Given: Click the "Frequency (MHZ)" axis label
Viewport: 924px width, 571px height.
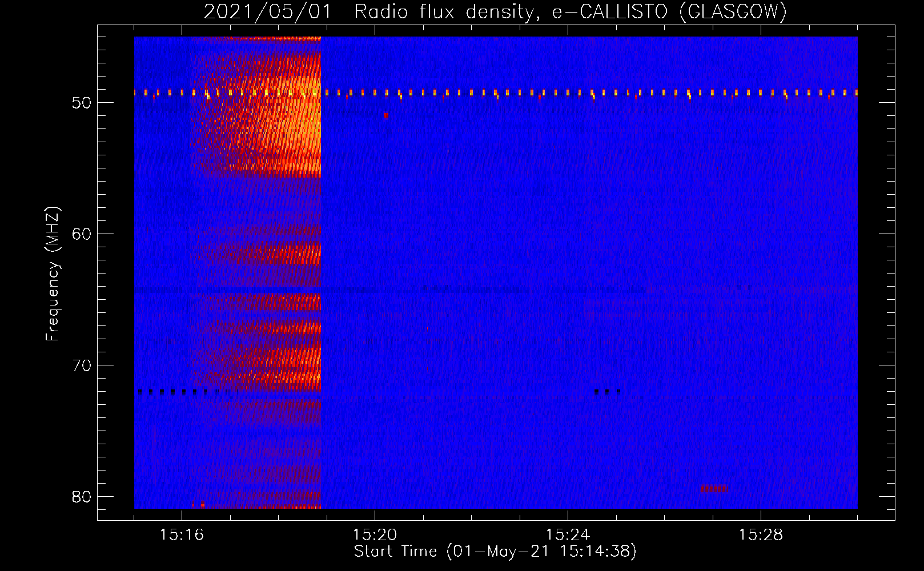Looking at the screenshot, I should (x=53, y=274).
